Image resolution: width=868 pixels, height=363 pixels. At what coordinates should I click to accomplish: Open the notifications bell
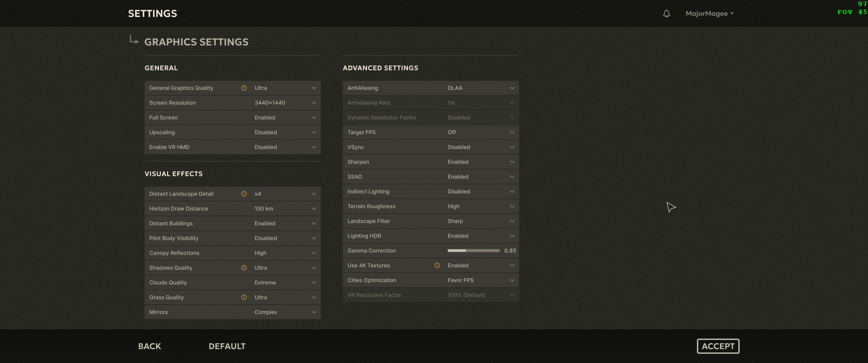point(666,13)
